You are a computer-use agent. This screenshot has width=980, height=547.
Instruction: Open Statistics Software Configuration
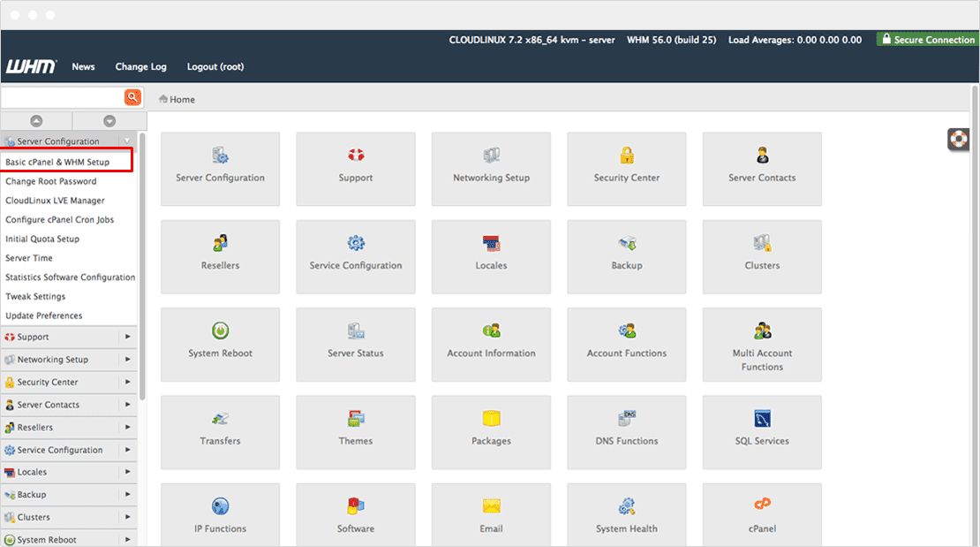pyautogui.click(x=70, y=277)
